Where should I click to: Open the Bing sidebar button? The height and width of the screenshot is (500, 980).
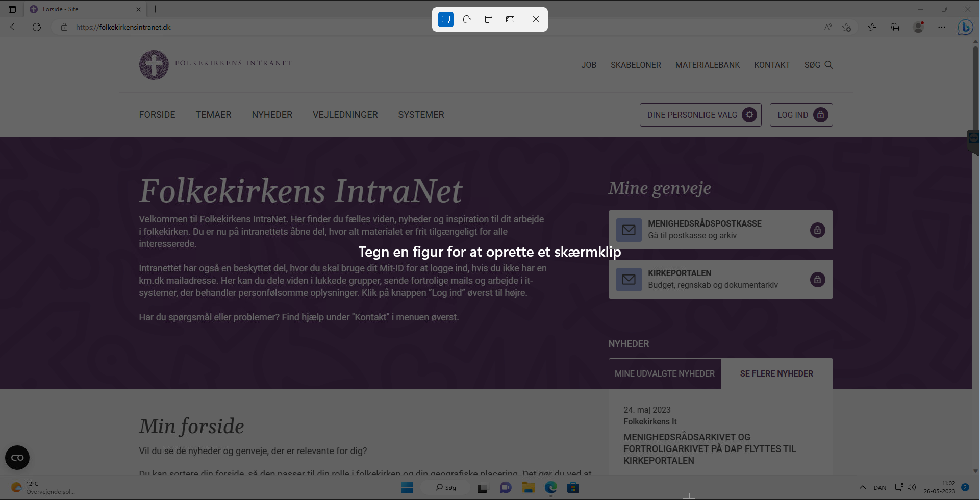(965, 27)
